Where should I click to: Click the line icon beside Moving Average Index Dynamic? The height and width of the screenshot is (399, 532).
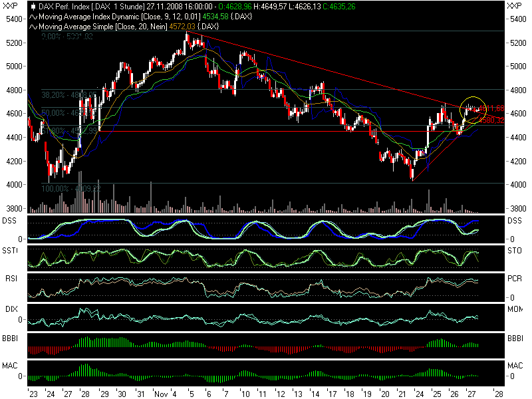coord(34,16)
